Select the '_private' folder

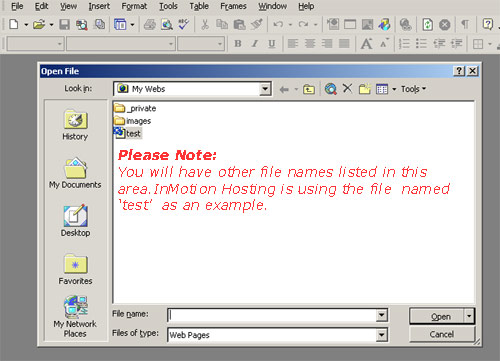click(x=135, y=108)
